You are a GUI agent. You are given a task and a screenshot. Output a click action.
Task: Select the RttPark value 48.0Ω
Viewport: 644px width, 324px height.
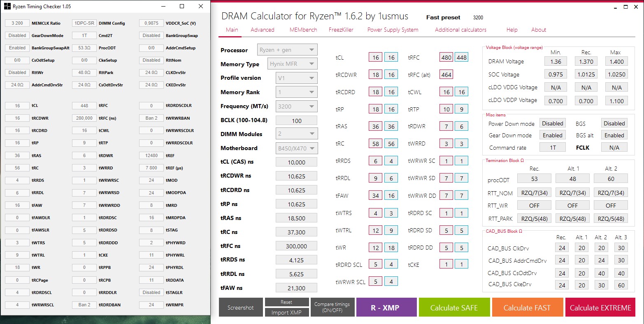click(84, 72)
